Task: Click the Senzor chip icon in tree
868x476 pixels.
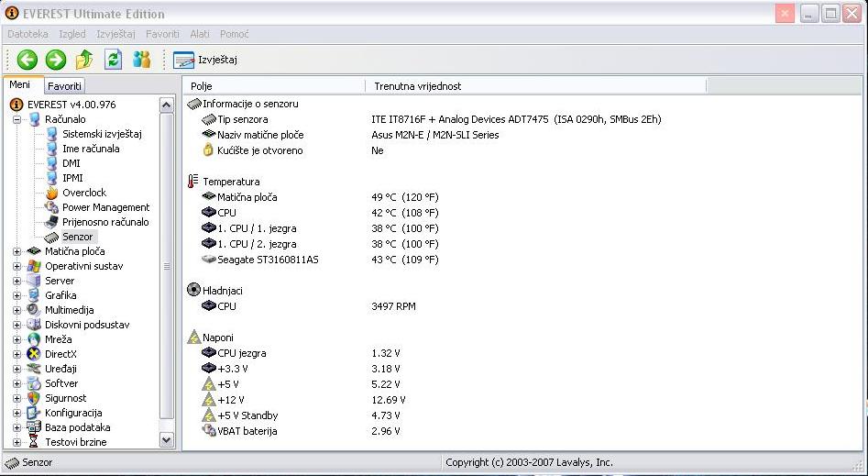Action: click(51, 238)
